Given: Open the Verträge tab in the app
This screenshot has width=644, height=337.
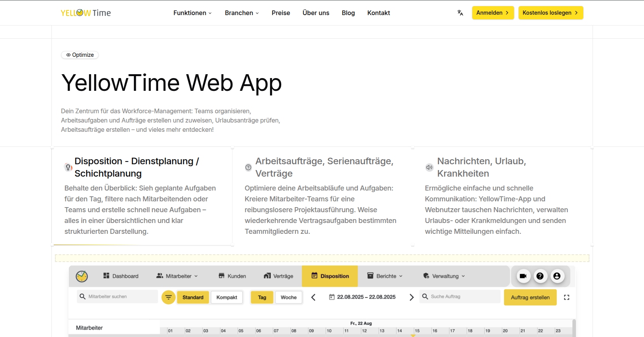Looking at the screenshot, I should (278, 276).
